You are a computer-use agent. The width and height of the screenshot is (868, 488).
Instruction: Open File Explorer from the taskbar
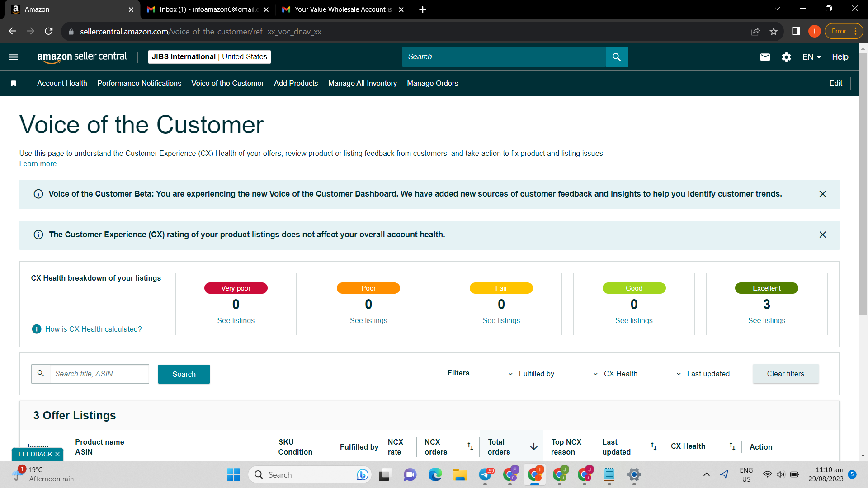click(460, 474)
